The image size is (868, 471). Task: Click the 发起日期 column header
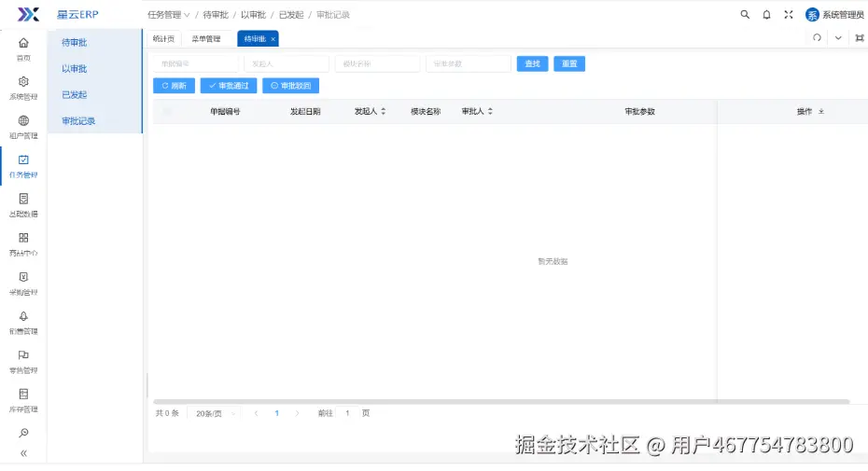(305, 111)
